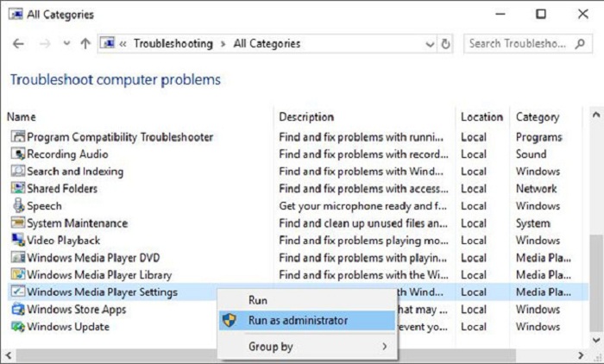Select Video Playback entry
Viewport: 604px width, 364px height.
pyautogui.click(x=64, y=241)
